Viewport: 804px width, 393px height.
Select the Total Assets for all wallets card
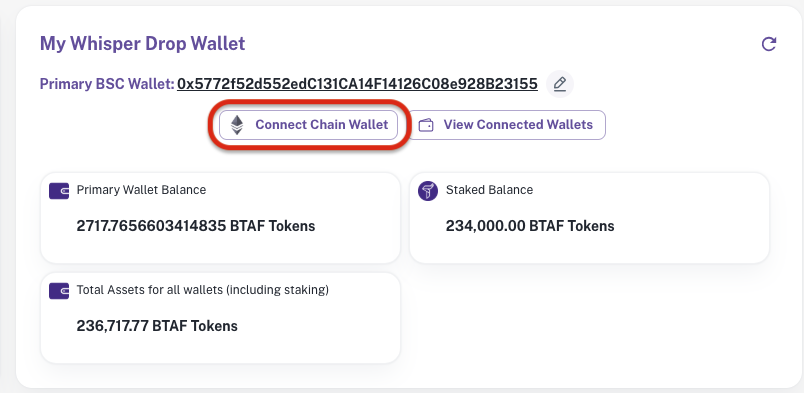click(220, 318)
